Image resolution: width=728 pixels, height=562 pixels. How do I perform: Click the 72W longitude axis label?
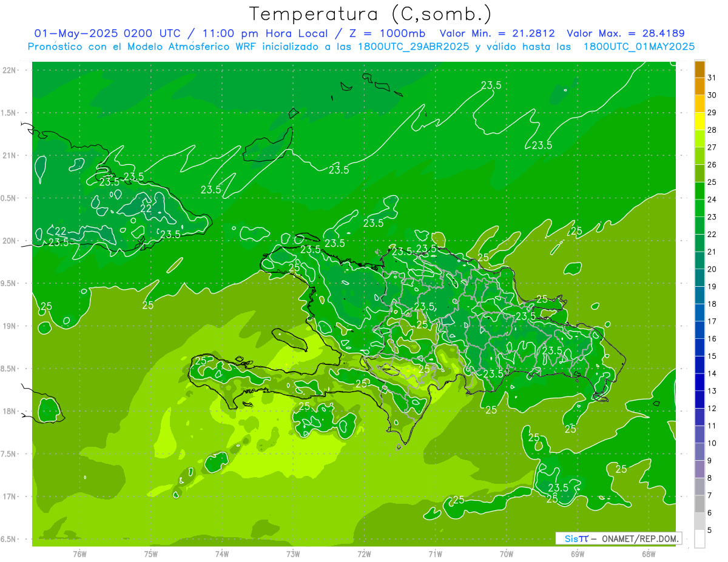pos(364,554)
